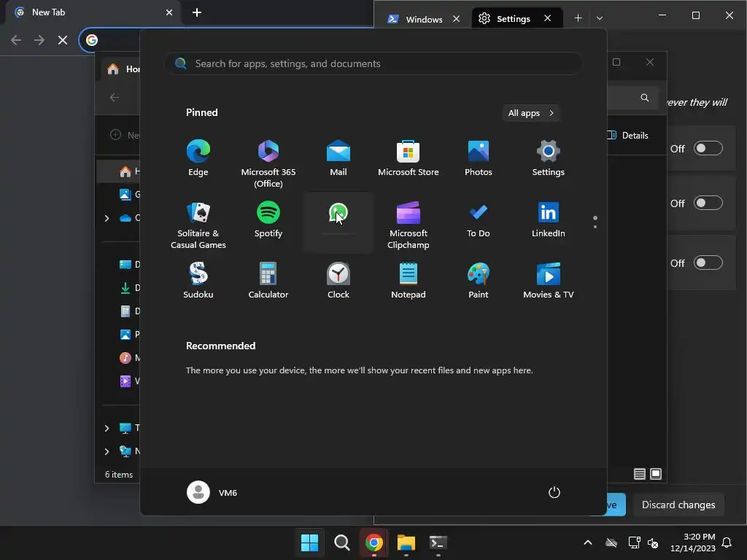Open the WhatsApp pinned app
The image size is (747, 560).
[338, 222]
